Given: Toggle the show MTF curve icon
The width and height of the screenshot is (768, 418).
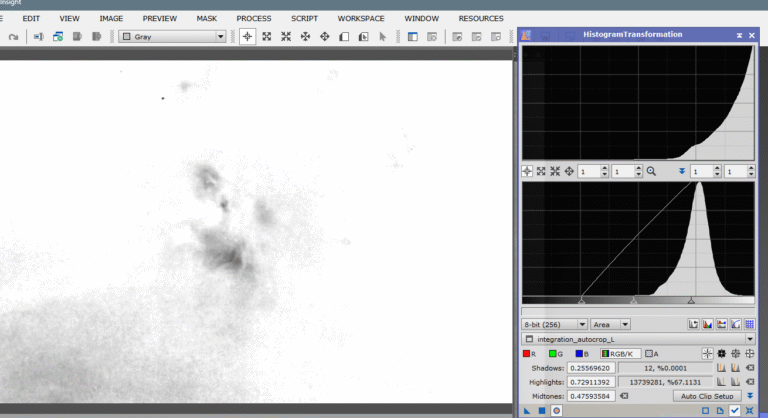Looking at the screenshot, I should [736, 324].
